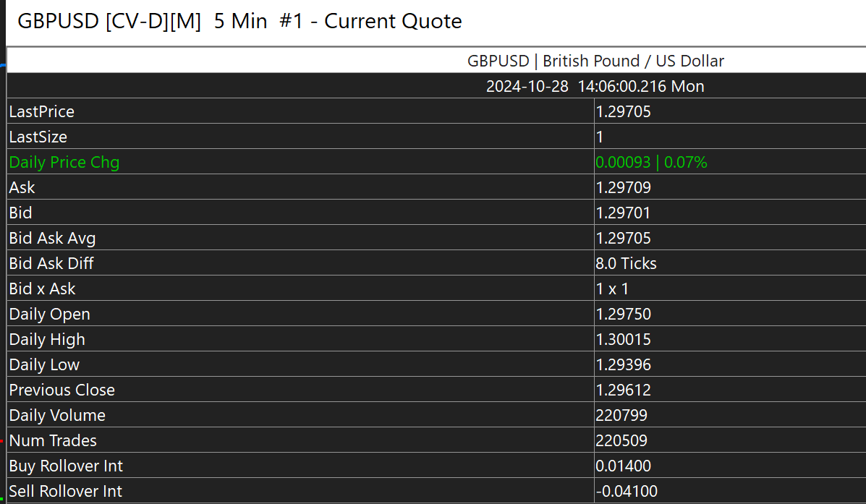Click the 2024-10-28 timestamp row
The width and height of the screenshot is (866, 504).
[595, 87]
